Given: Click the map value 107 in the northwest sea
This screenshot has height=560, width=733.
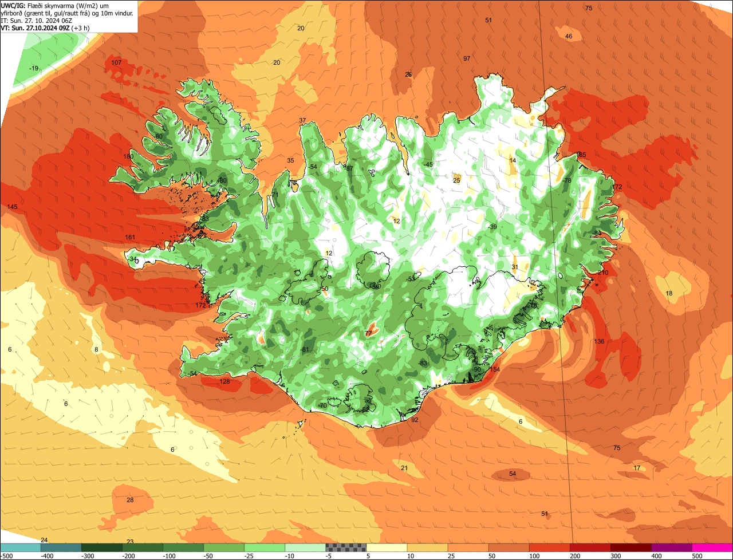Looking at the screenshot, I should (116, 62).
